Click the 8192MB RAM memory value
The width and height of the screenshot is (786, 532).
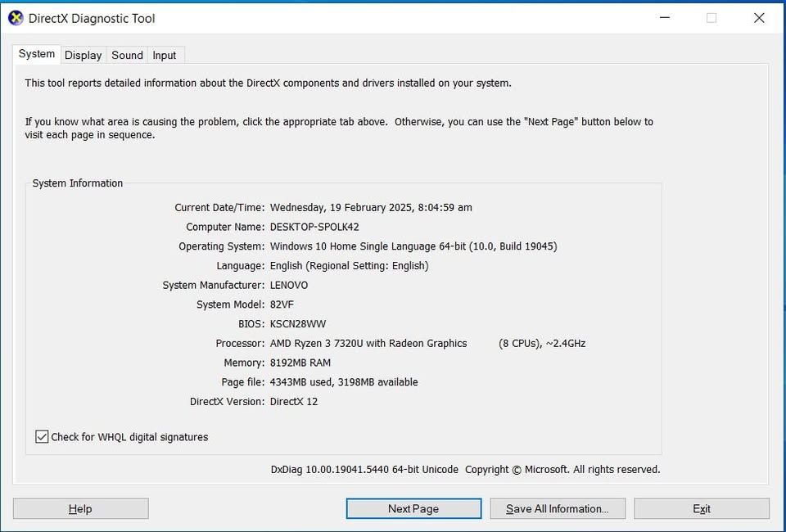coord(300,363)
